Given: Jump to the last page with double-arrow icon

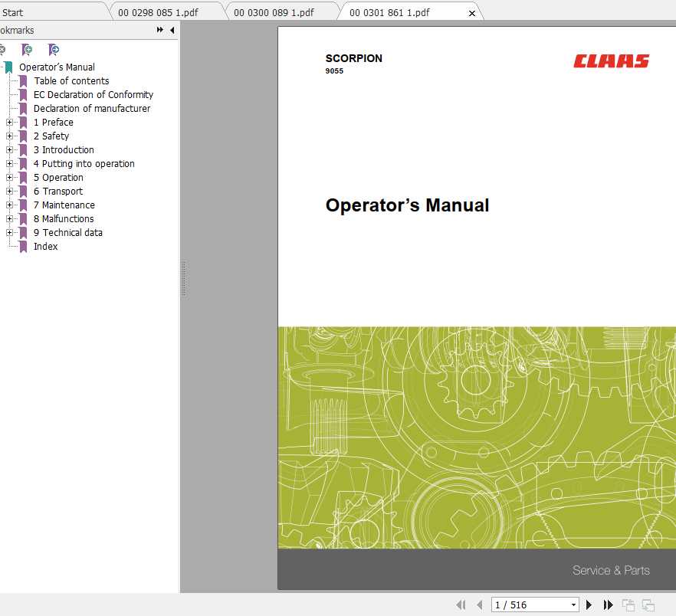Looking at the screenshot, I should click(608, 605).
